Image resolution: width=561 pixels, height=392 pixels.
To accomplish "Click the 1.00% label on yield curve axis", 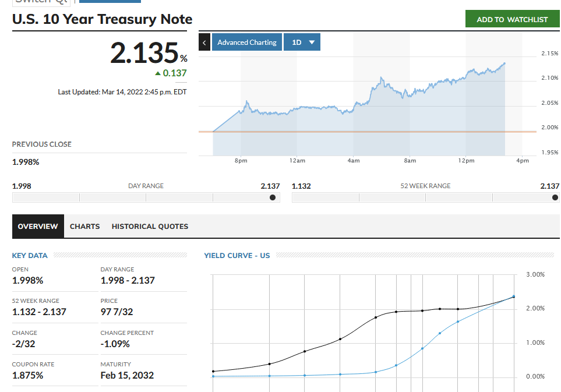I will [x=535, y=342].
